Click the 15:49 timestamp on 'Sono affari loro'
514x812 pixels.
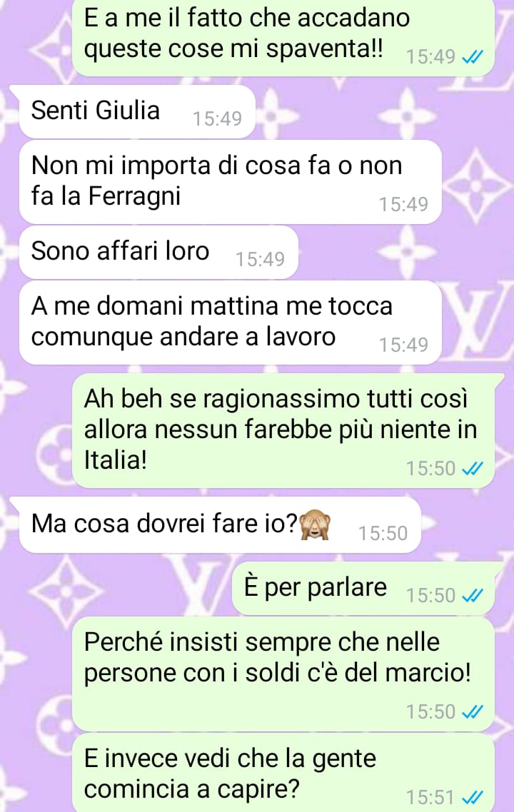coord(260,260)
